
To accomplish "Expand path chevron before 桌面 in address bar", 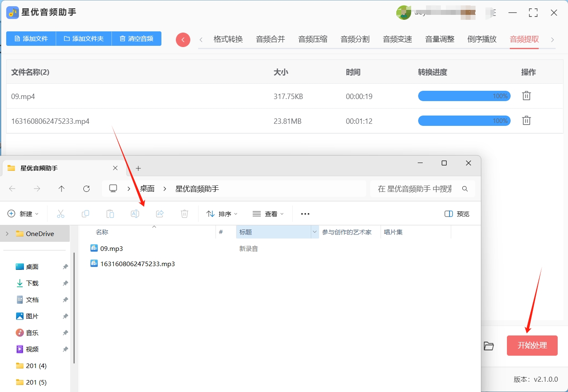I will point(129,189).
